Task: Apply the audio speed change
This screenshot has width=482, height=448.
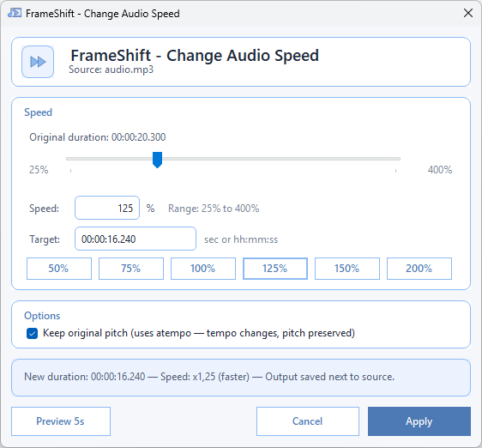Action: point(419,421)
